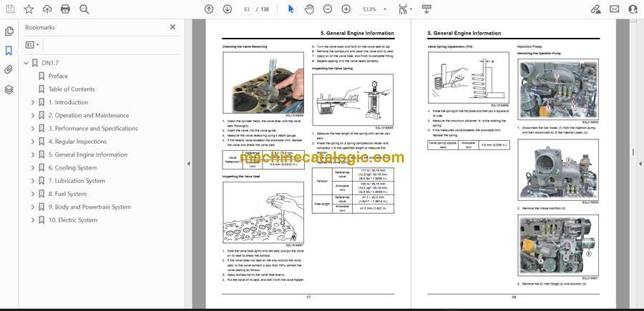Screen dimensions: 644x311
Task: Open the Table of Contents bookmark
Action: [x=72, y=89]
